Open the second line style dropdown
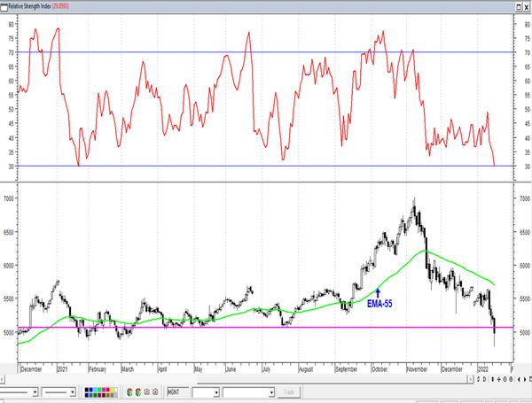532x403 pixels. pyautogui.click(x=74, y=391)
